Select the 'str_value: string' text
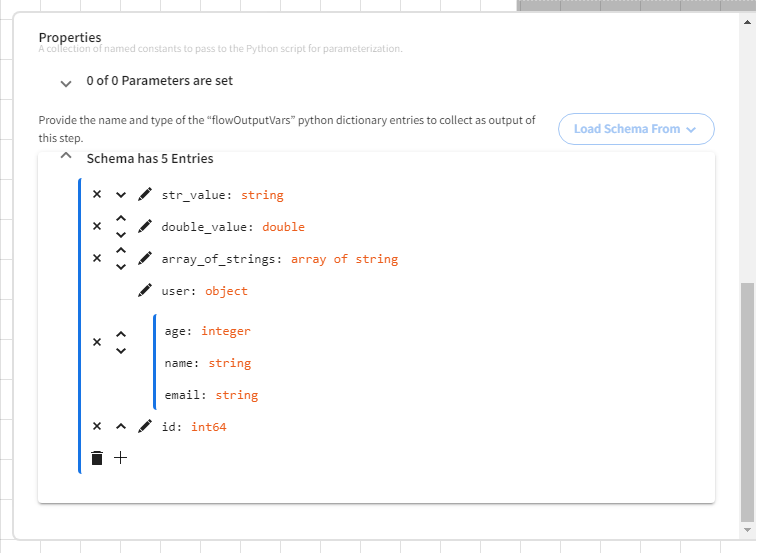This screenshot has height=553, width=757. [x=223, y=195]
